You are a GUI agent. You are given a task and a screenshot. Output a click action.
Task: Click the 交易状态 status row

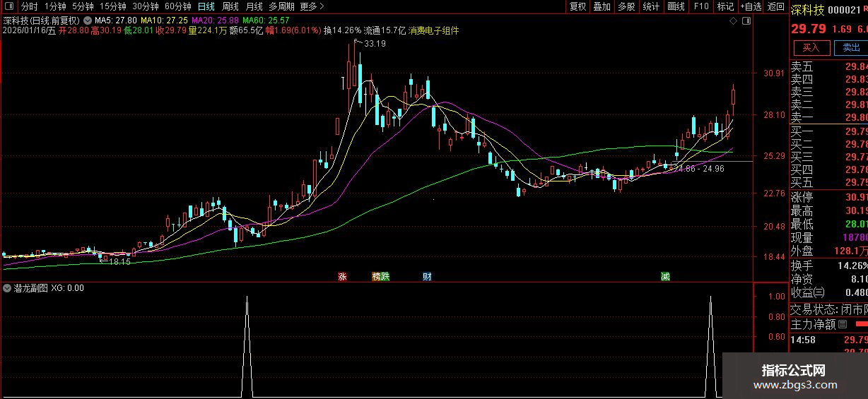point(829,309)
